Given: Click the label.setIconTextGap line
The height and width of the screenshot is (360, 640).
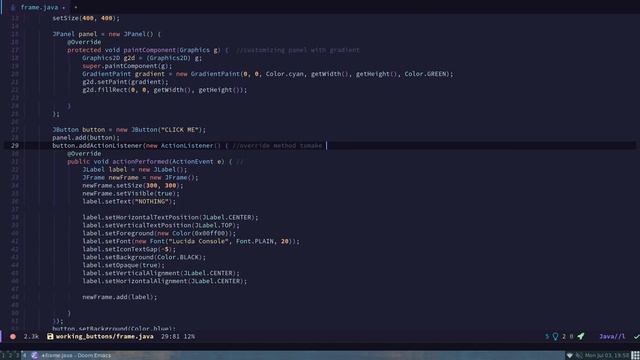Looking at the screenshot, I should [x=129, y=249].
